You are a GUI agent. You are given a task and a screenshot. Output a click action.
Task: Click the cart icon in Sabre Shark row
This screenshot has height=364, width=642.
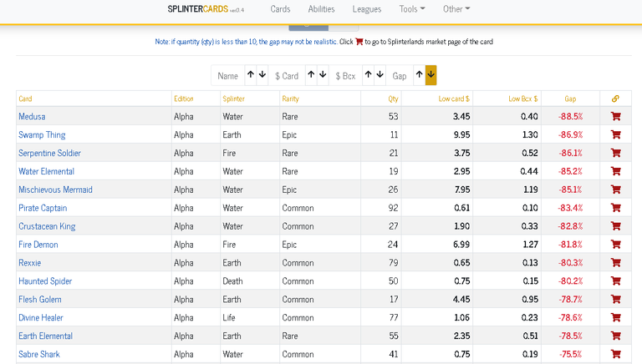615,354
